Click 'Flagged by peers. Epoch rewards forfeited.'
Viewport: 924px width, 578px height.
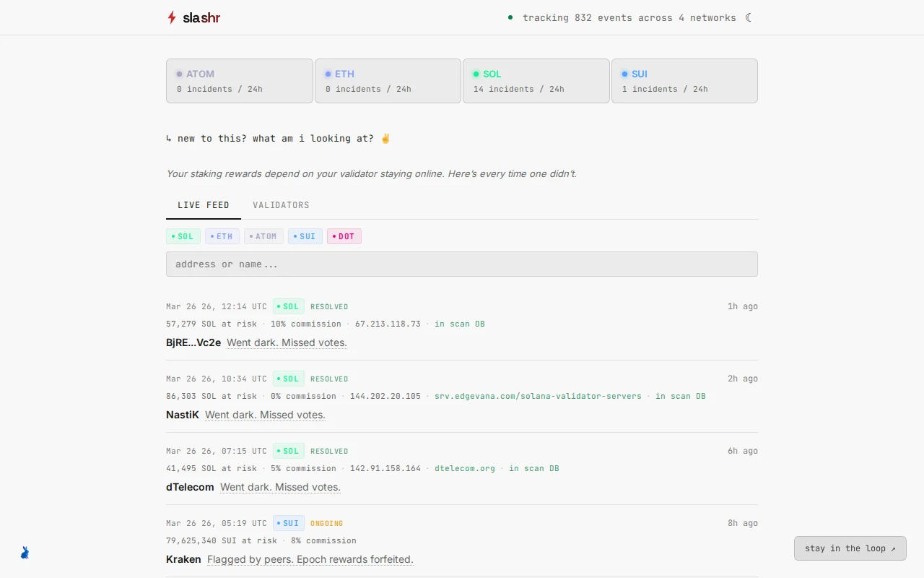(310, 559)
